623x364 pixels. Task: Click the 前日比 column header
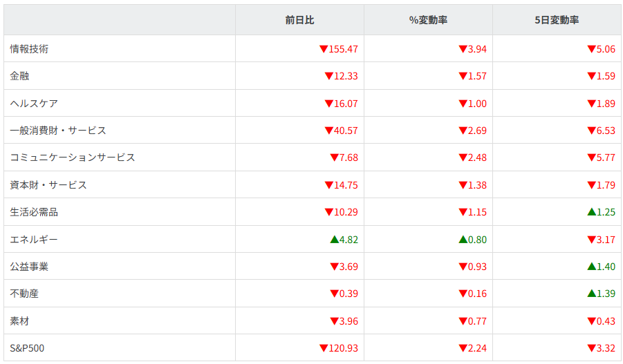pos(299,20)
